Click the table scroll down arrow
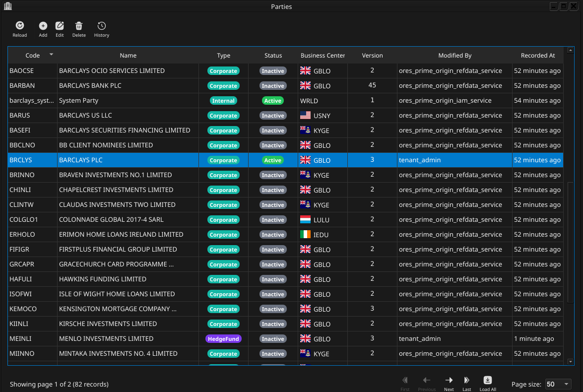This screenshot has height=392, width=583. [x=571, y=362]
